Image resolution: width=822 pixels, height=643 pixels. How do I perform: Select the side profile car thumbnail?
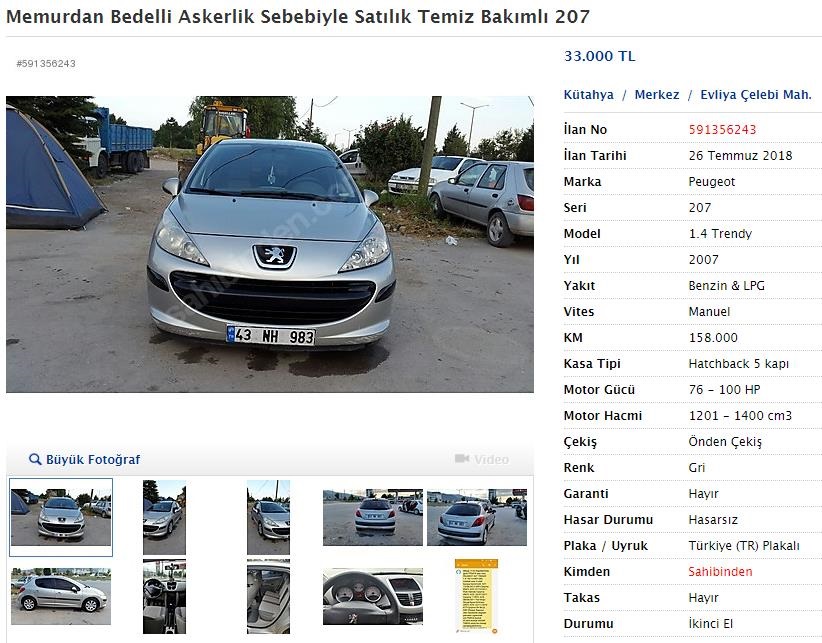(x=61, y=596)
